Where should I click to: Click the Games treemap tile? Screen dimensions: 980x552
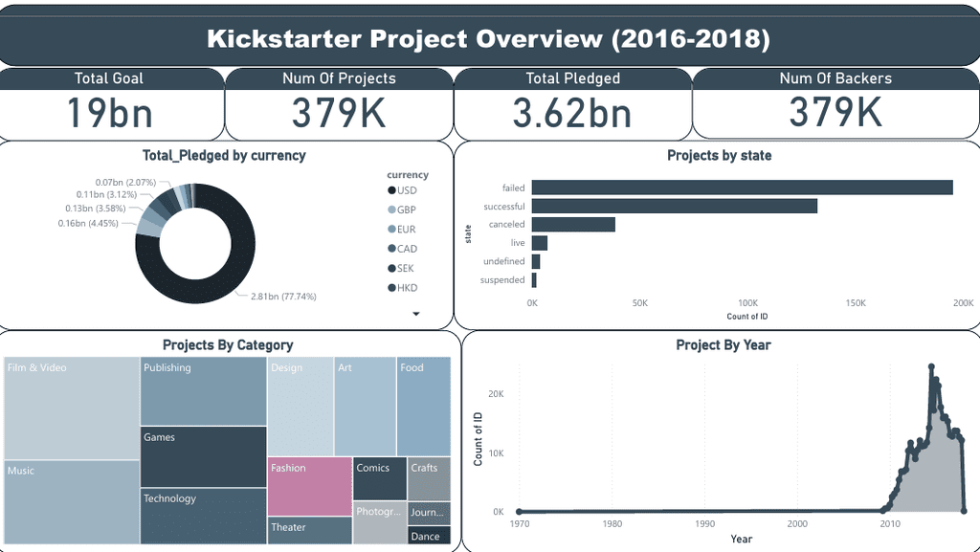click(203, 457)
